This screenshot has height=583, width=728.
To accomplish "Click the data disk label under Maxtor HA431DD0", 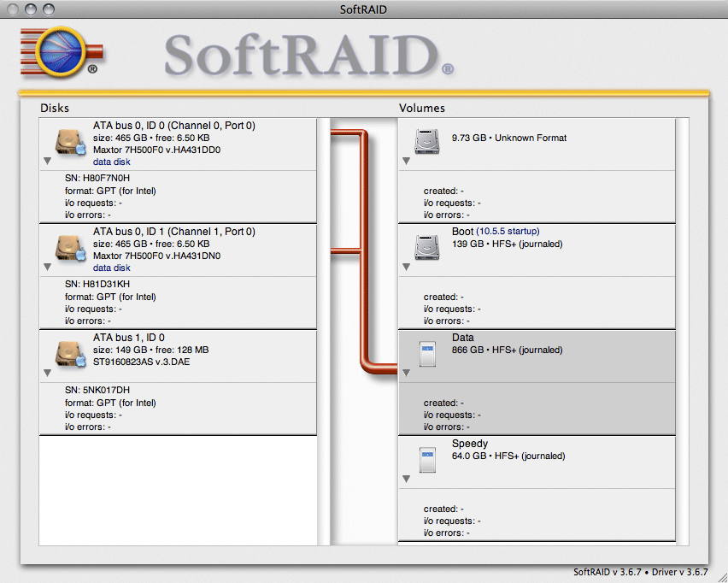I will [x=111, y=162].
